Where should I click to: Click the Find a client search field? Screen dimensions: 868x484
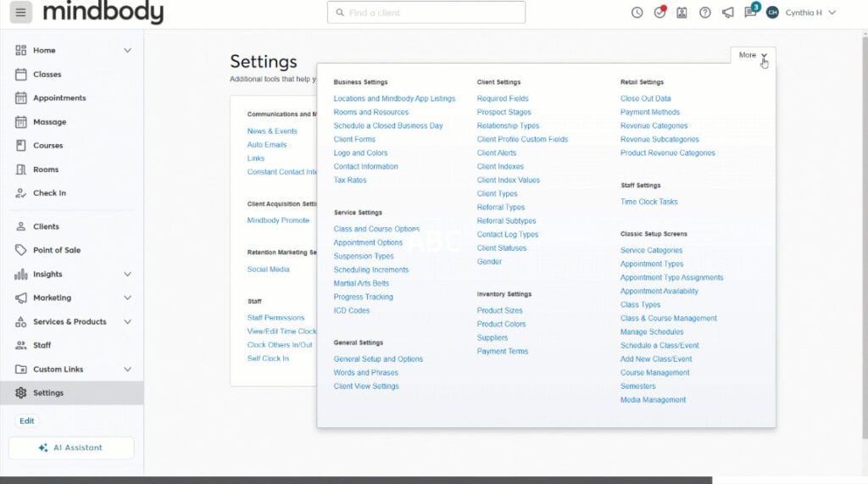tap(426, 12)
